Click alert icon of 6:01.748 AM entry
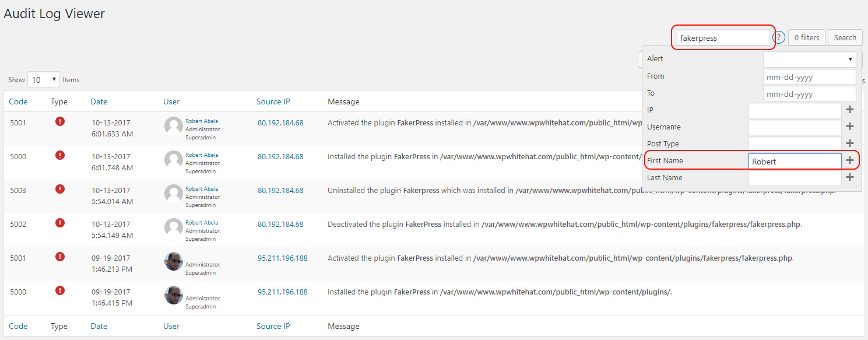Viewport: 868px width, 340px height. tap(59, 155)
